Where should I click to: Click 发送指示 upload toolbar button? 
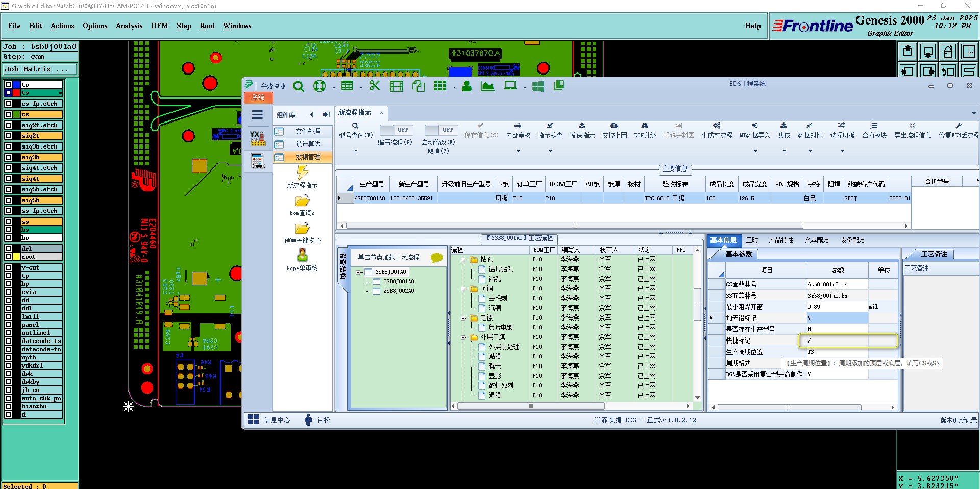click(582, 131)
